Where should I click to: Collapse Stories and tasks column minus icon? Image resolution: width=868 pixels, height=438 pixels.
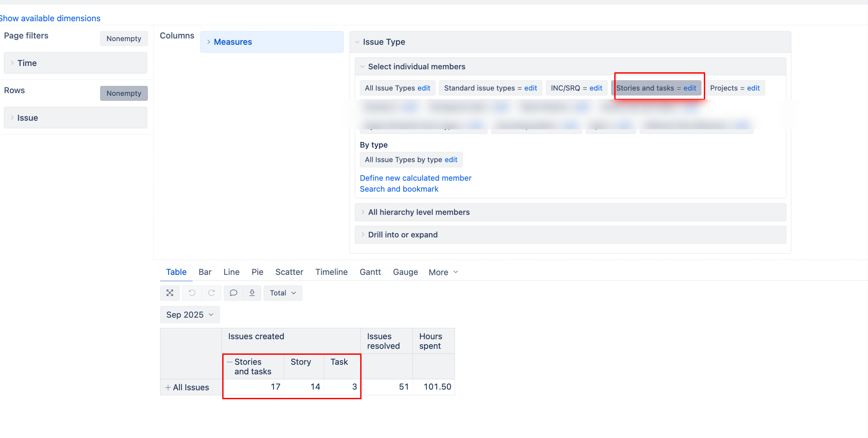[230, 362]
